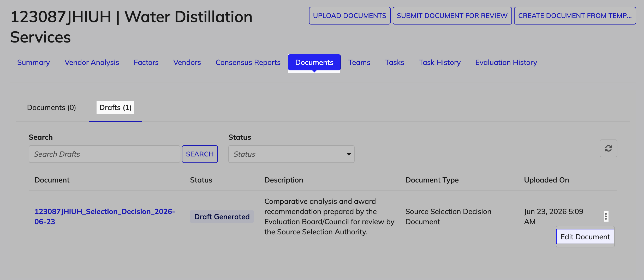Click the Source Selection Decision Document cell
The image size is (644, 280).
coord(448,216)
